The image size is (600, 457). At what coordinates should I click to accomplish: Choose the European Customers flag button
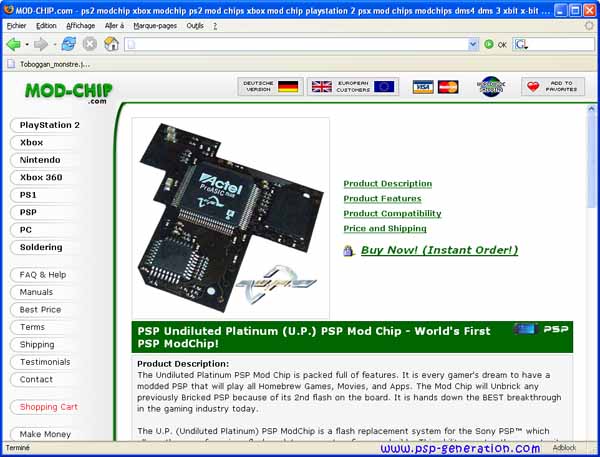tap(353, 87)
